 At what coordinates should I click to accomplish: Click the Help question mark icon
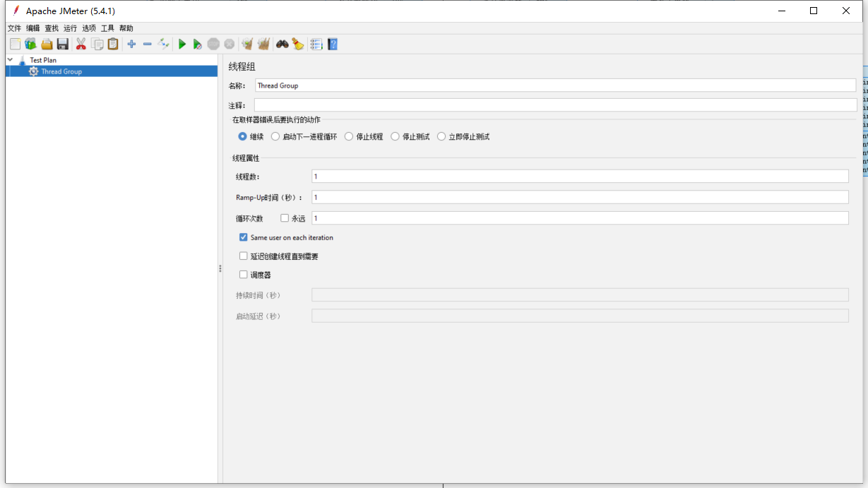pos(333,44)
